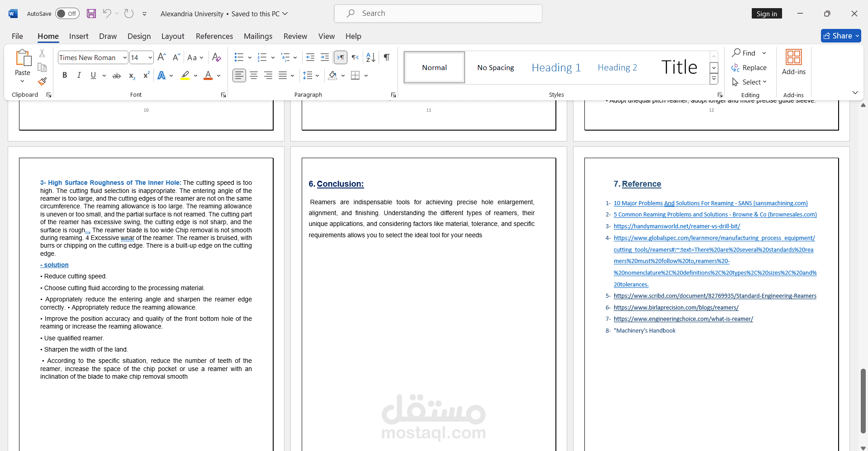Click the Replace button in Editing group

(749, 68)
